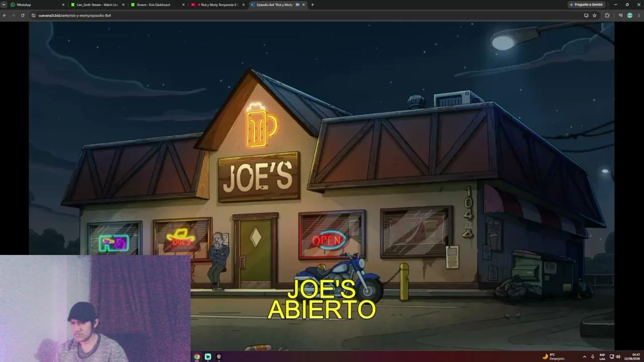
Task: View site information for cuevana3i.bid
Action: [x=34, y=16]
